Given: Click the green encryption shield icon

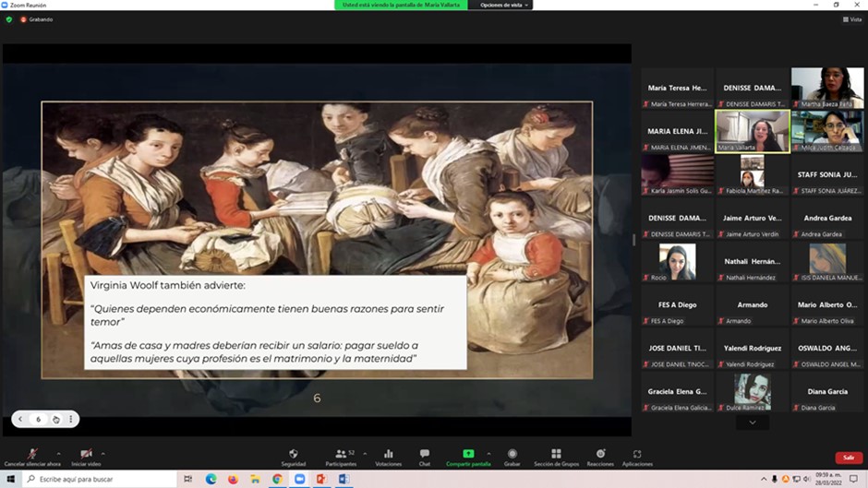Looking at the screenshot, I should [9, 19].
